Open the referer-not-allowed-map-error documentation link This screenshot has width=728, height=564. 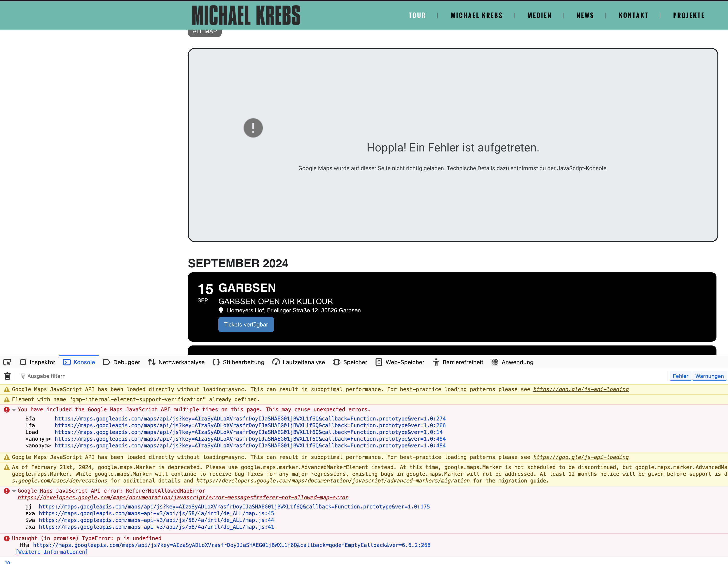click(183, 498)
